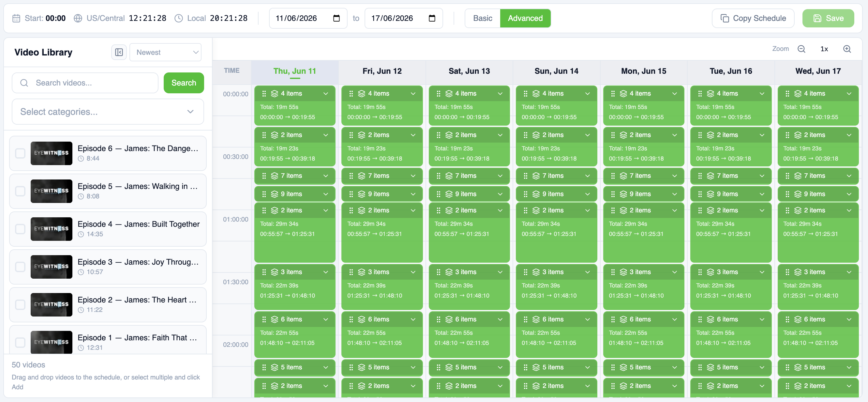Check the Episode 4 video checkbox
The height and width of the screenshot is (402, 868).
coord(20,229)
